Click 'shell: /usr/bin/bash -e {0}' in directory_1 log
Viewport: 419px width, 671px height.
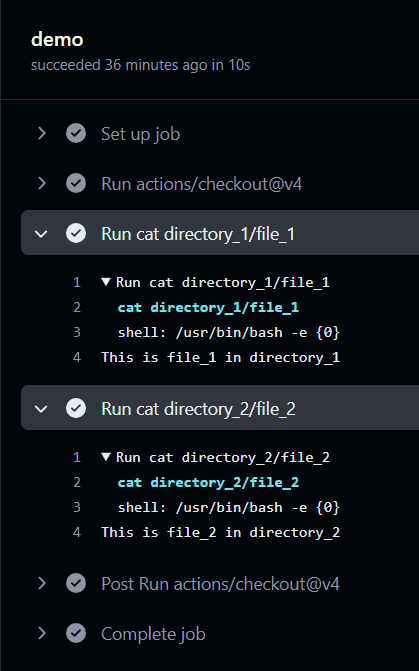coord(229,333)
